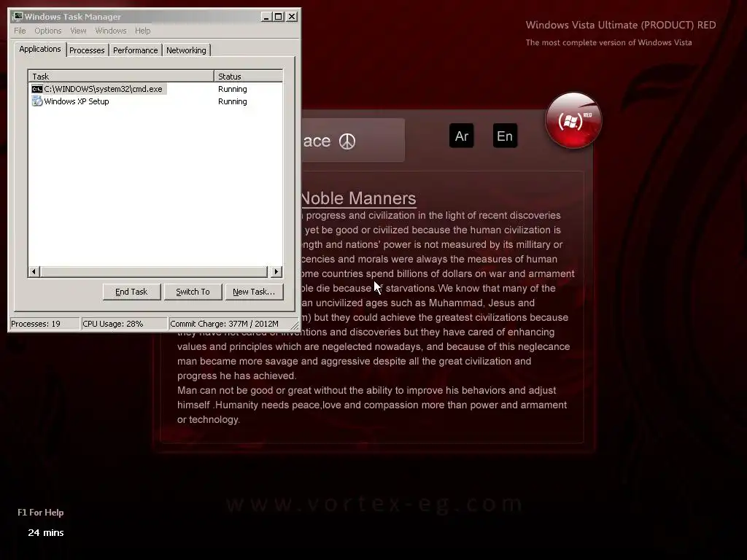Click the New Task... button
This screenshot has width=747, height=560.
(254, 292)
